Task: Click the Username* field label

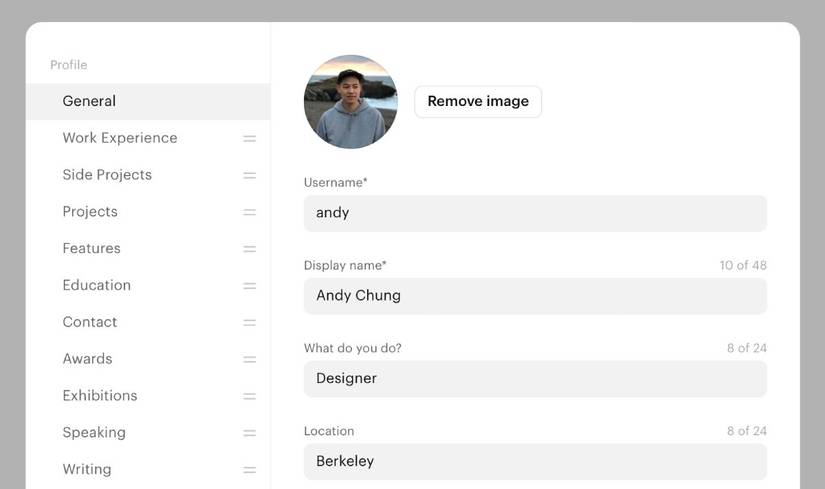Action: pyautogui.click(x=336, y=183)
